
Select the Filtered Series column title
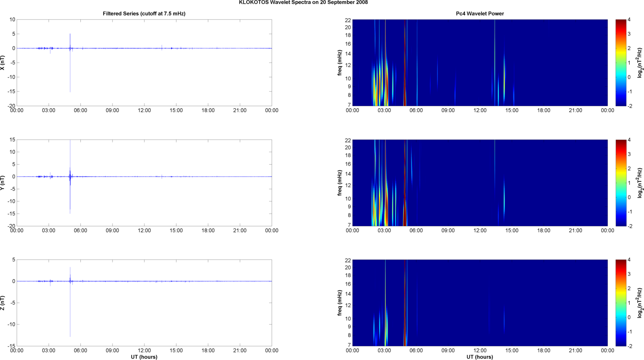[144, 14]
